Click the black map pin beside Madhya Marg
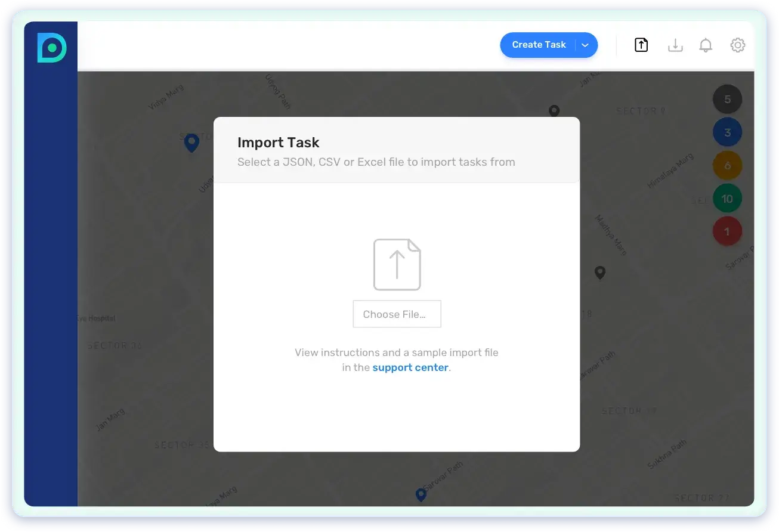The width and height of the screenshot is (779, 532). coord(600,273)
